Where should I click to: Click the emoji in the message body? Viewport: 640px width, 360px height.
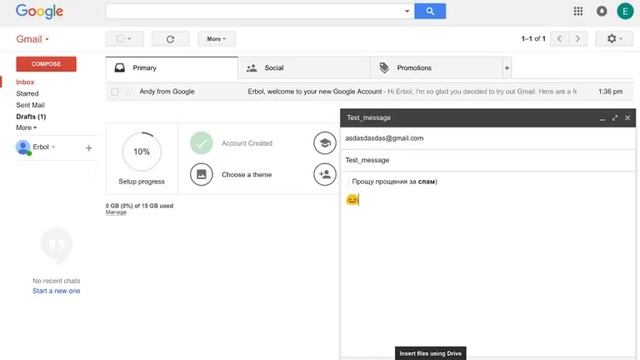tap(352, 200)
